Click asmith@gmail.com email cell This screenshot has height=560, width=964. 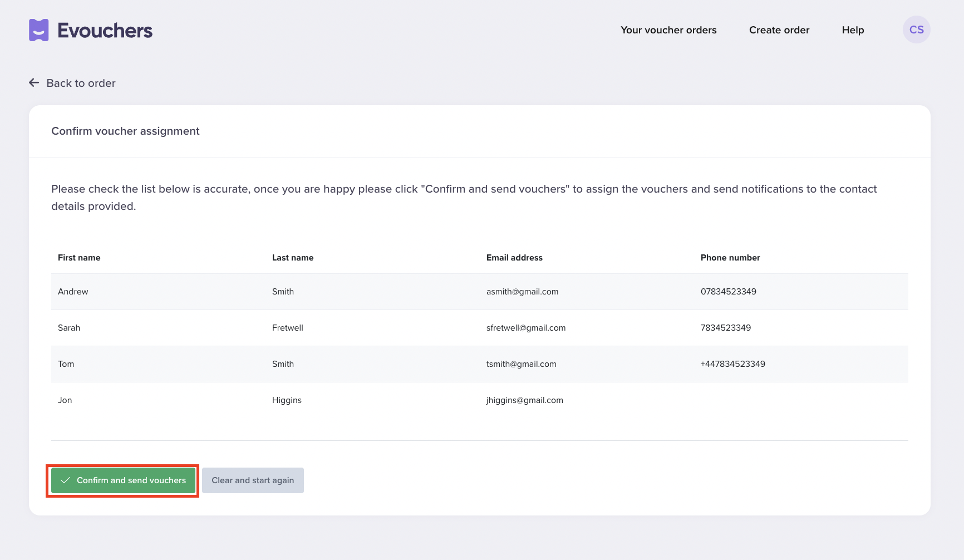point(522,292)
